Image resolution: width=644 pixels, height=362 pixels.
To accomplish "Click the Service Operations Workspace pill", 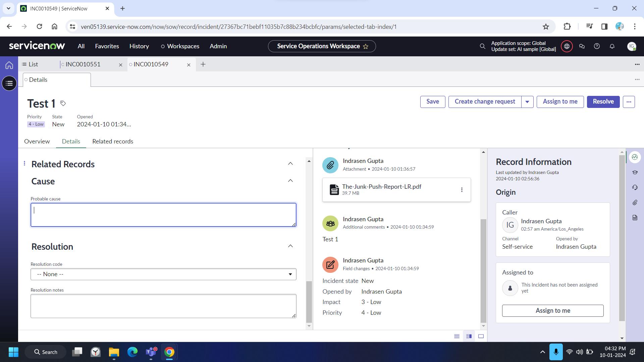I will point(322,46).
